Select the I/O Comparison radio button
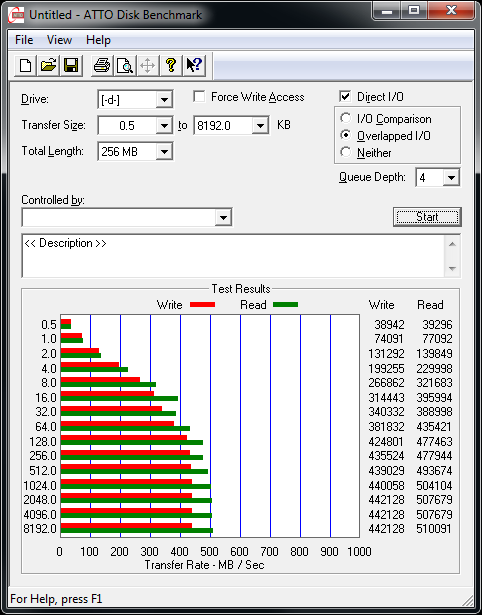Image resolution: width=482 pixels, height=615 pixels. point(346,118)
